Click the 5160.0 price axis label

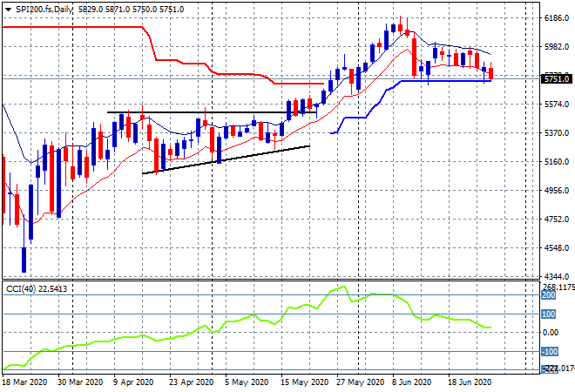click(557, 162)
